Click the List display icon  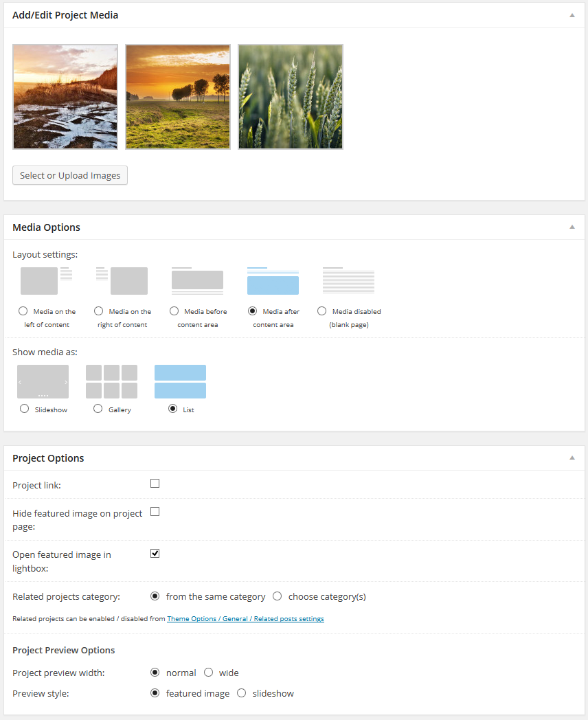tap(180, 381)
